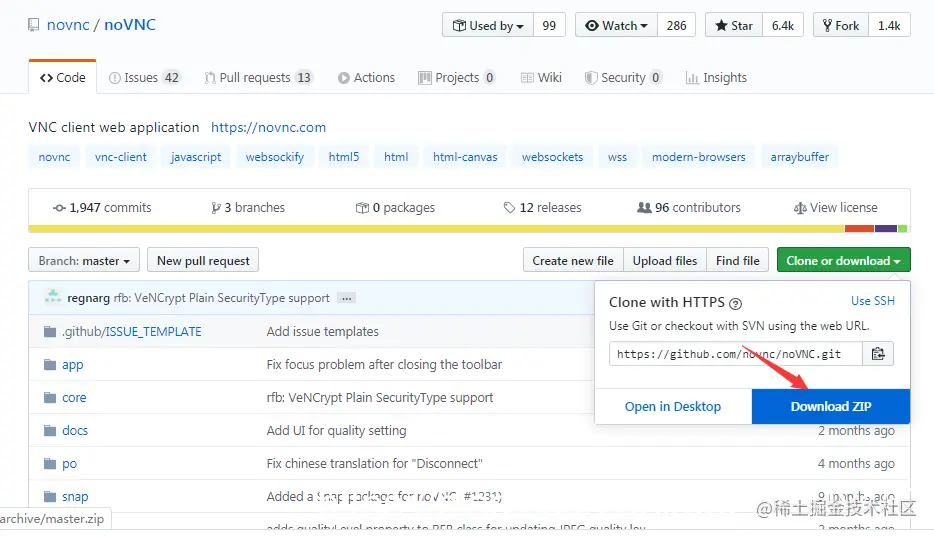View the 12 releases page
Image resolution: width=934 pixels, height=536 pixels.
coord(542,208)
